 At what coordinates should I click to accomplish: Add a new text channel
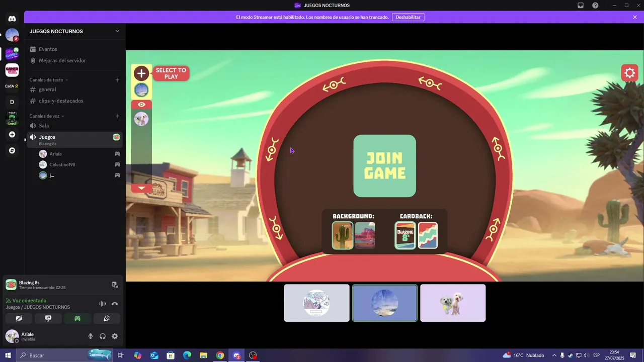(x=117, y=80)
